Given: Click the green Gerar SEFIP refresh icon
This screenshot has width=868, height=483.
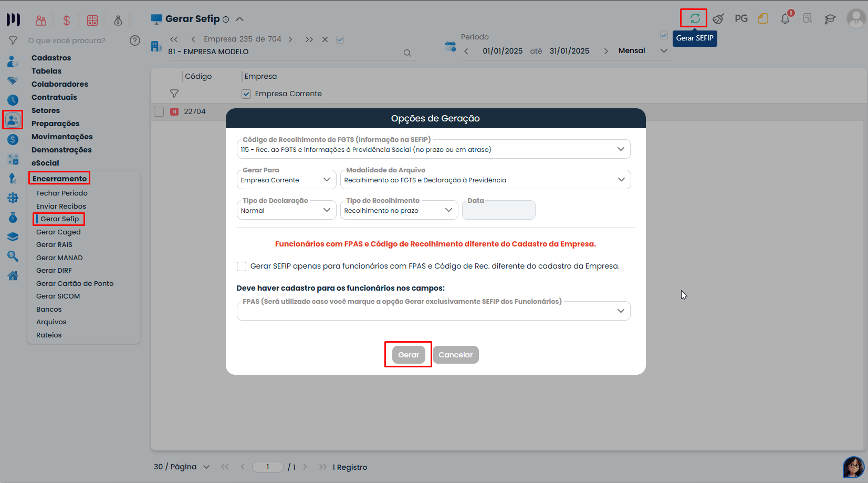Looking at the screenshot, I should click(x=694, y=18).
